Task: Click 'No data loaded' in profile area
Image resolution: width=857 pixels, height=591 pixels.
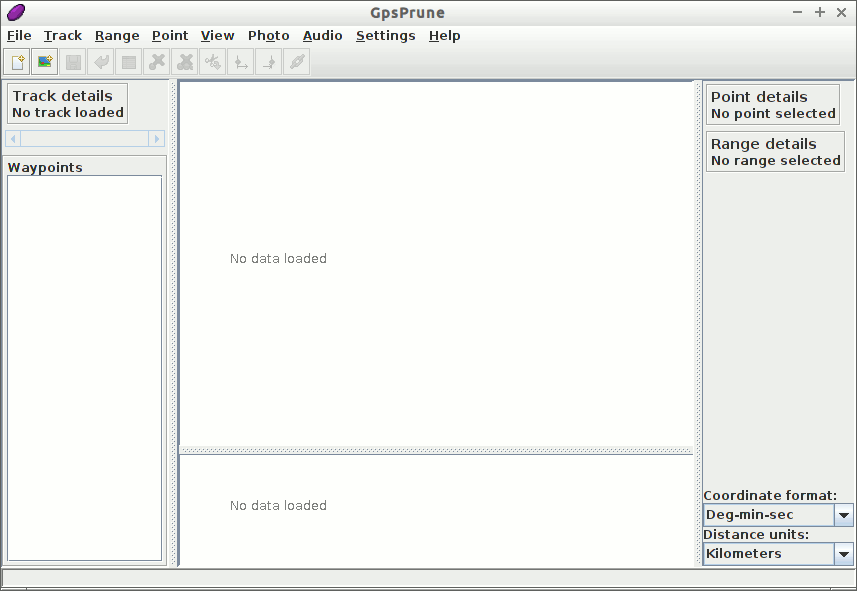Action: [278, 506]
